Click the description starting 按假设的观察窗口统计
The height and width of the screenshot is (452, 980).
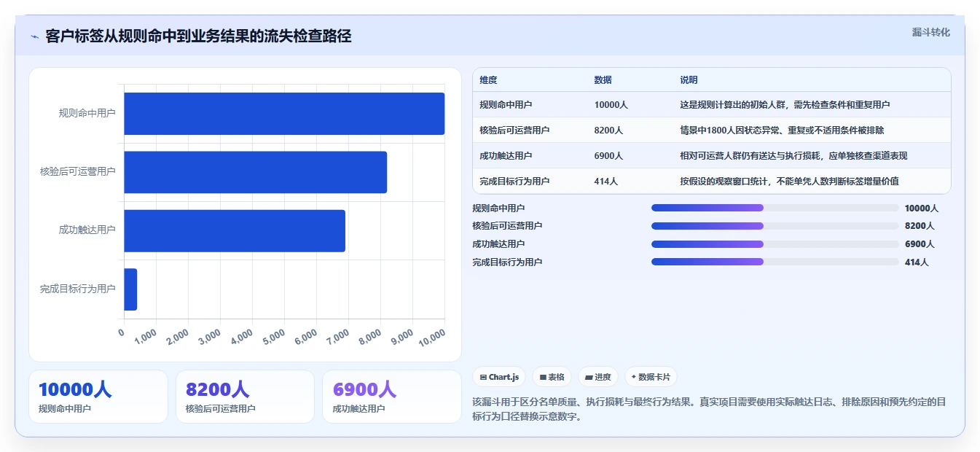tap(789, 182)
